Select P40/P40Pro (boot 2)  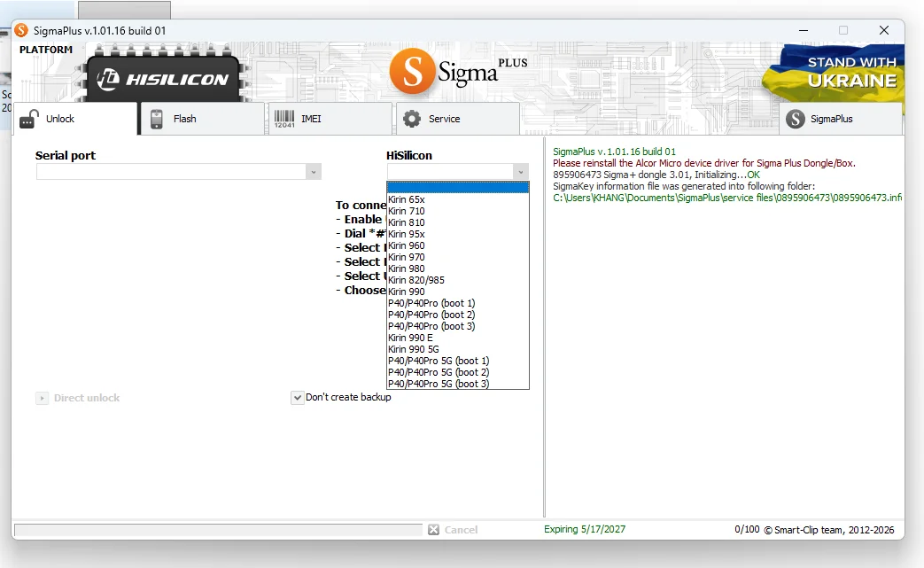click(x=458, y=315)
